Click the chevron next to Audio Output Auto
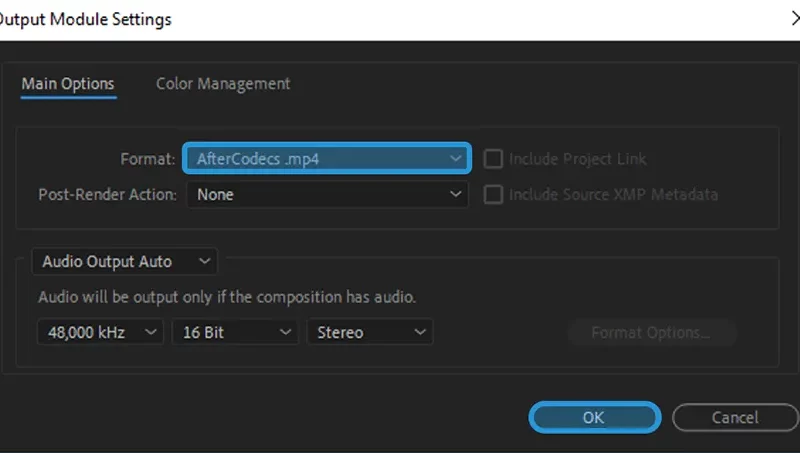The width and height of the screenshot is (800, 453). (x=205, y=261)
